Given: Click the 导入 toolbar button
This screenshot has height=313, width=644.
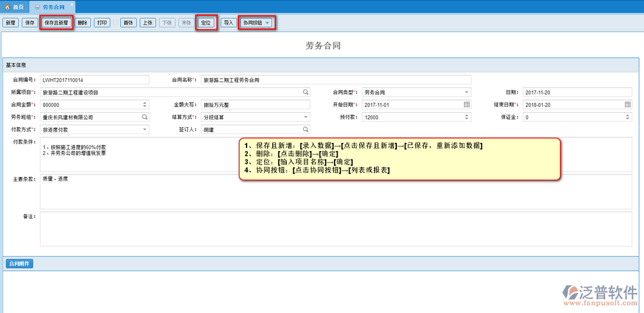Looking at the screenshot, I should click(228, 23).
